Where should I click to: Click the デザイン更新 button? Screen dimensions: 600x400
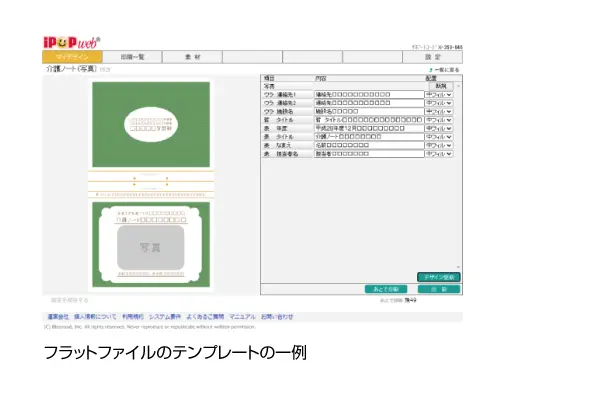(x=439, y=277)
